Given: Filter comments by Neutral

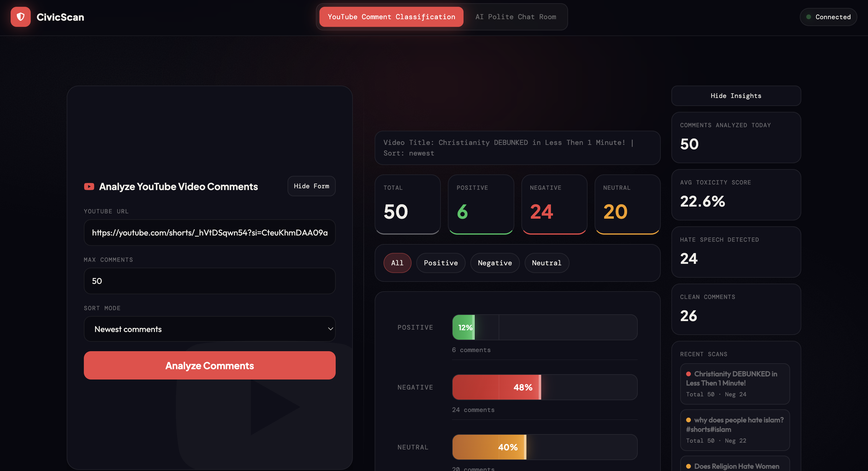Looking at the screenshot, I should pyautogui.click(x=546, y=263).
